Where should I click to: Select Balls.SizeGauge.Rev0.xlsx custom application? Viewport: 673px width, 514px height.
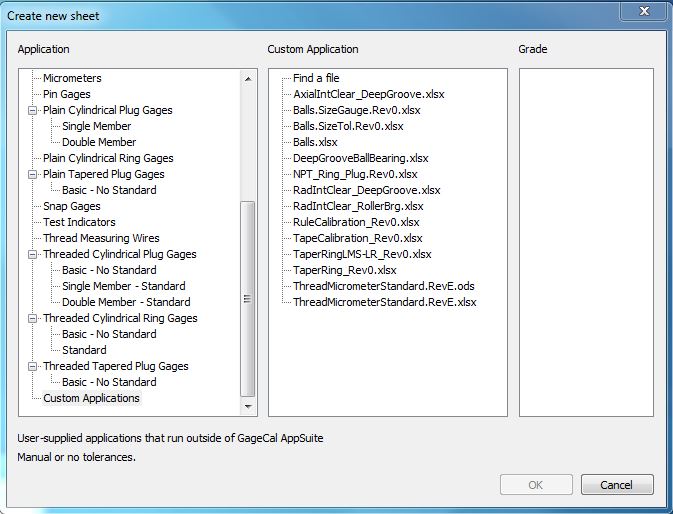[357, 110]
